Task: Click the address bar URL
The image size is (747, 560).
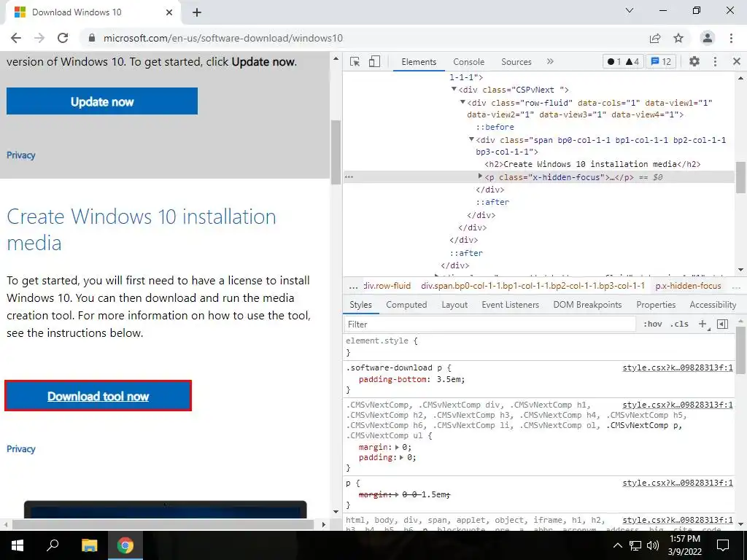Action: 223,38
